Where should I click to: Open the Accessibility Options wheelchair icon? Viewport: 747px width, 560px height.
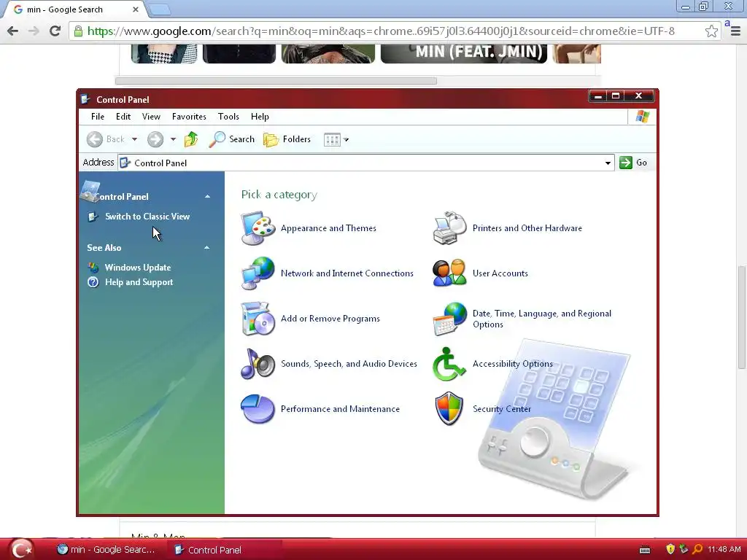point(449,363)
